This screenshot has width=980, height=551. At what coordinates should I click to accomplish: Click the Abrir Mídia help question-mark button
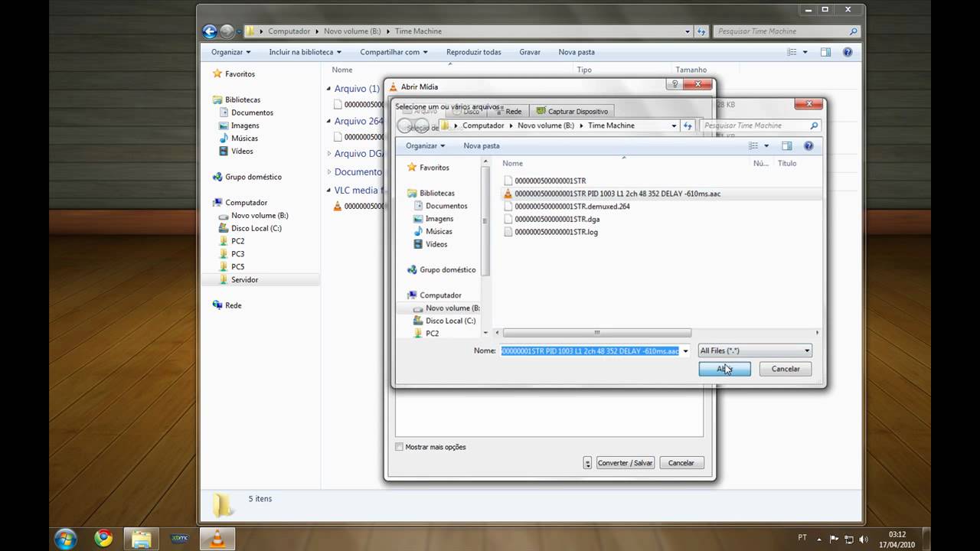click(x=675, y=85)
